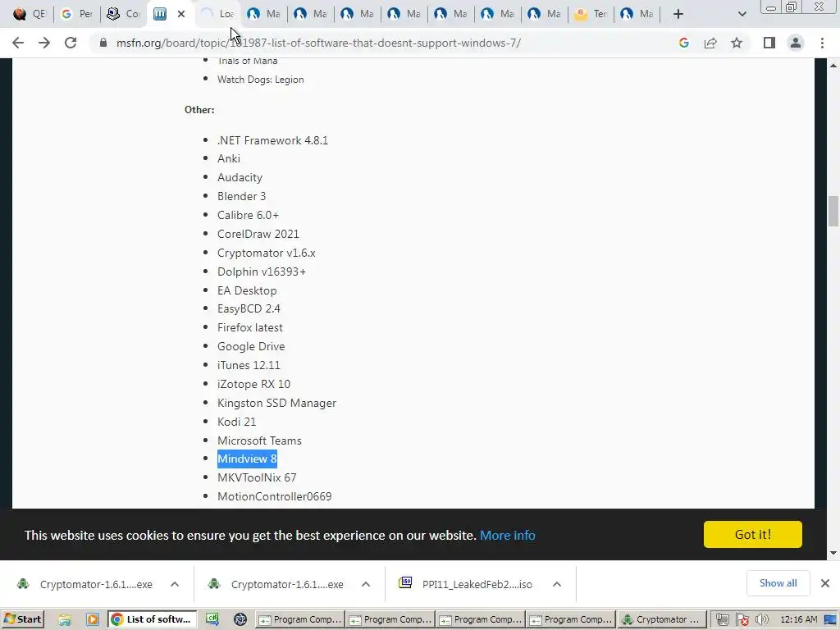Click the Google icon in address bar
This screenshot has width=840, height=630.
click(x=683, y=43)
